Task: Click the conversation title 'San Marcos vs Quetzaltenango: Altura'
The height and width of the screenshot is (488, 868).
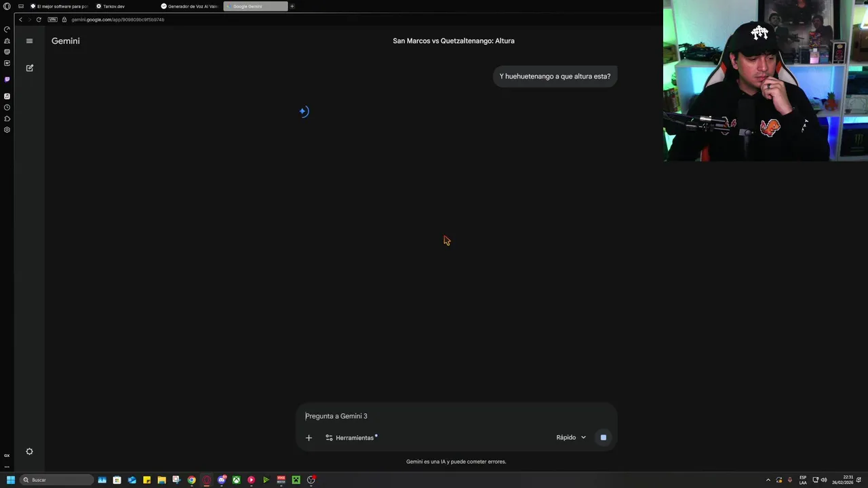Action: [454, 41]
